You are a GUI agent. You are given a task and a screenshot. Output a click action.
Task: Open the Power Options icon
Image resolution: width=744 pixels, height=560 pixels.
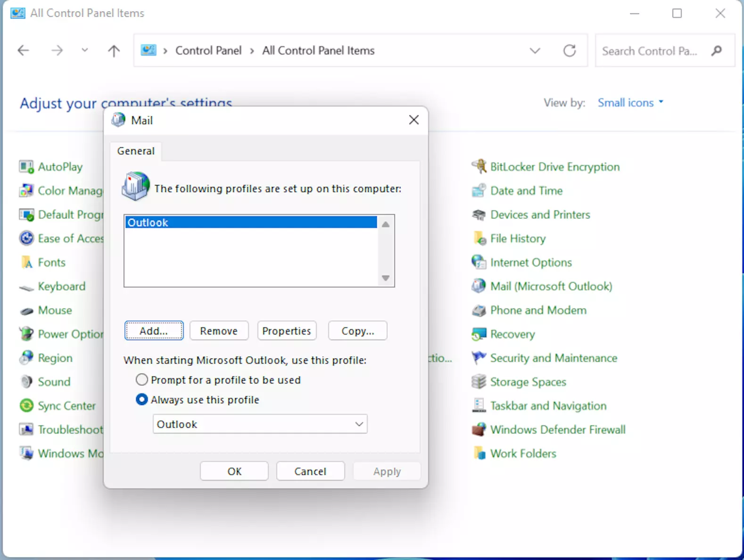26,334
